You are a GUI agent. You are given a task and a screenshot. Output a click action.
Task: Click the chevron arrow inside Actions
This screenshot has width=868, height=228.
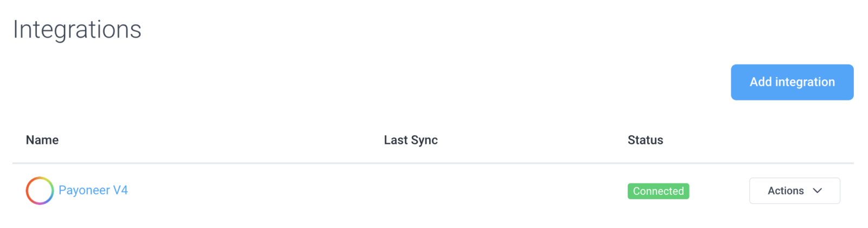[818, 191]
